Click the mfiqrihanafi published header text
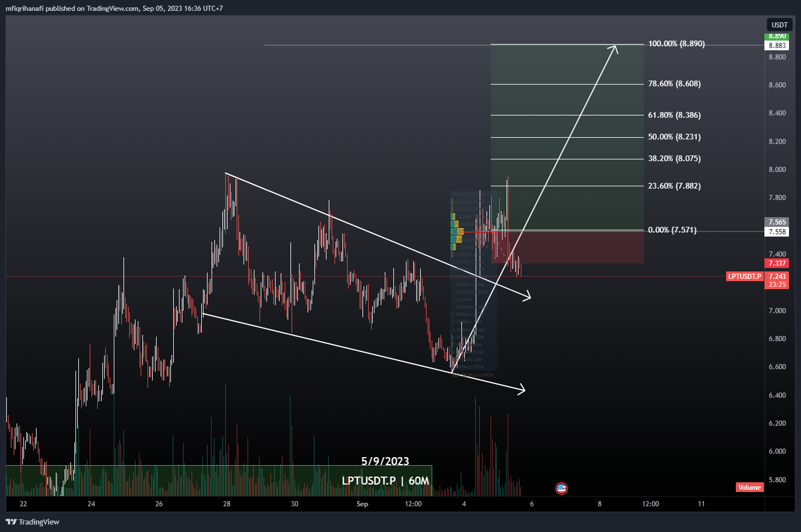Viewport: 801px width, 532px height. pyautogui.click(x=114, y=9)
